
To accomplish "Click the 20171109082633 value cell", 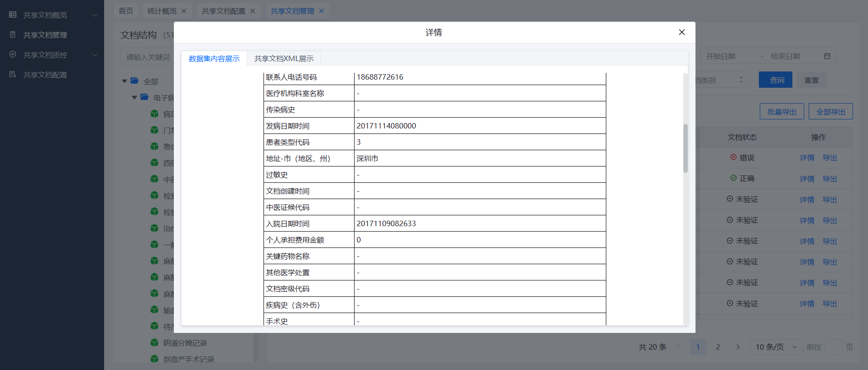I will coord(480,223).
